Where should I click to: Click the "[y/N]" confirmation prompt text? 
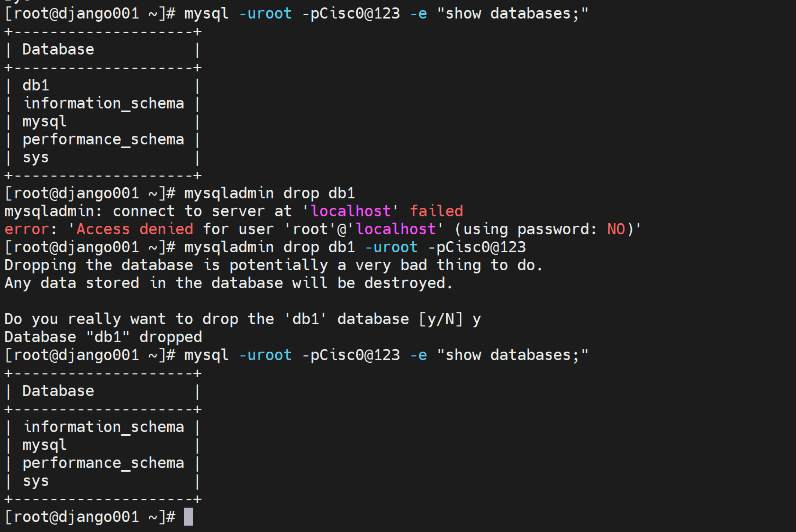point(440,319)
